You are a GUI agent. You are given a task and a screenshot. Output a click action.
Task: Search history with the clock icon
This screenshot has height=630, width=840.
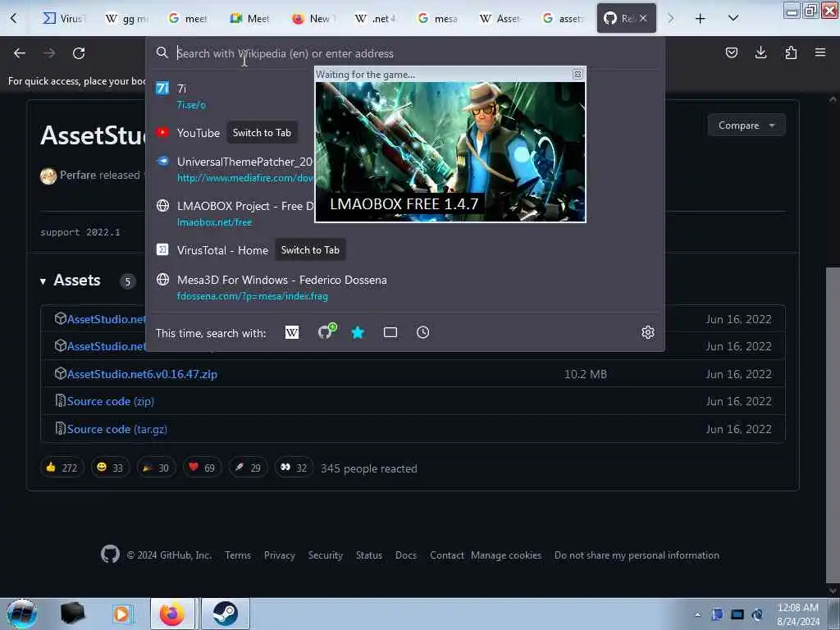(x=422, y=333)
